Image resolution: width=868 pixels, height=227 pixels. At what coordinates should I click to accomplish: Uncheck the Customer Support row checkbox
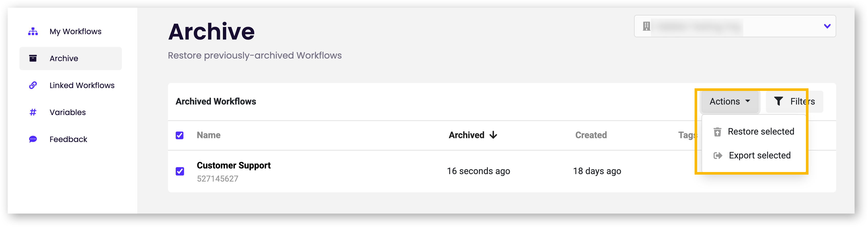tap(180, 171)
